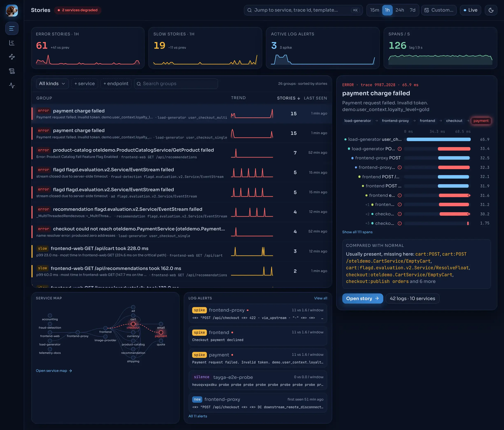This screenshot has width=504, height=430.
Task: Select the payment breadcrumb chip
Action: [x=481, y=121]
